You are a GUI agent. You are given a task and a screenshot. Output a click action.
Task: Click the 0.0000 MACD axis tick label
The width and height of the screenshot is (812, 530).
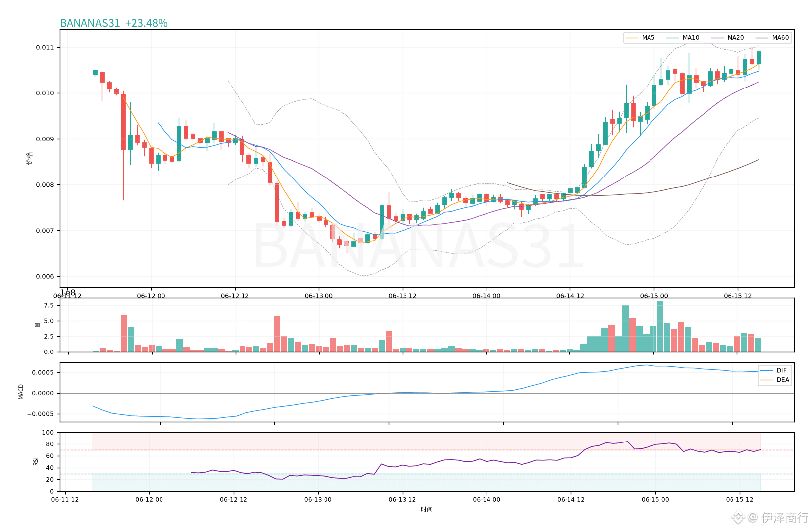coord(43,393)
